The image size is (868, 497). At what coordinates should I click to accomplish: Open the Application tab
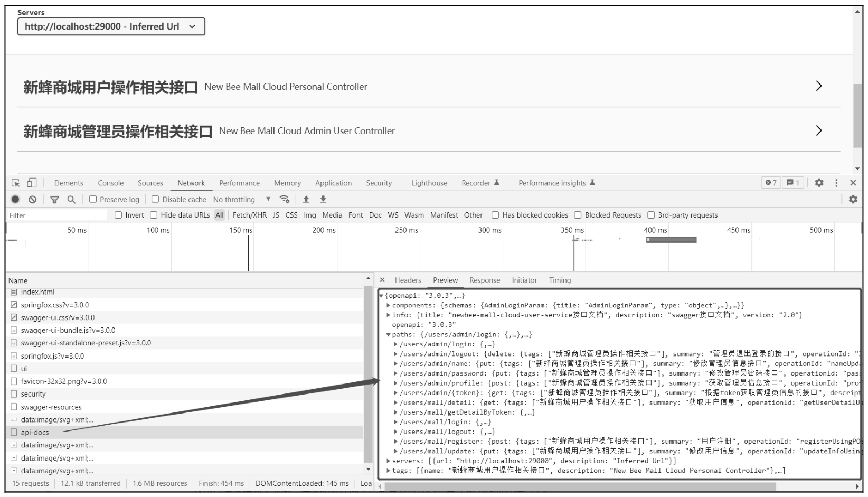click(334, 183)
